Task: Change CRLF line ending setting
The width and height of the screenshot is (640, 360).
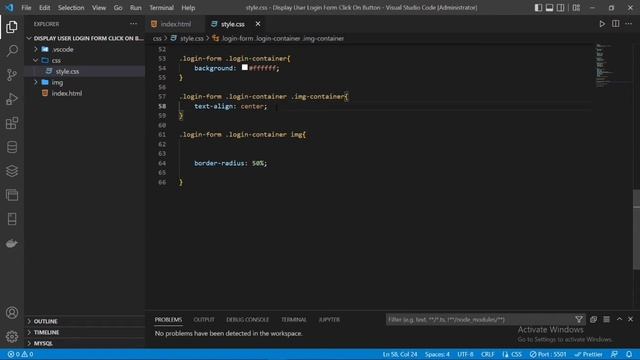Action: 488,354
